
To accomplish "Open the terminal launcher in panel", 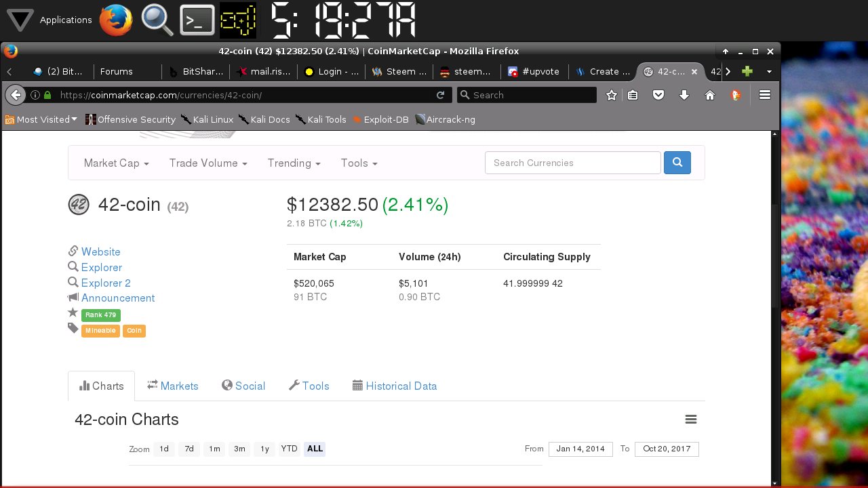I will pos(197,20).
